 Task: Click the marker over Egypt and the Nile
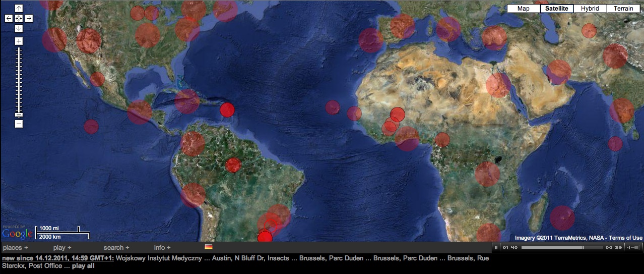click(498, 85)
